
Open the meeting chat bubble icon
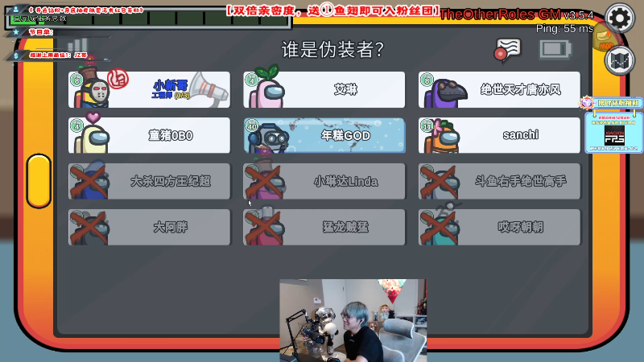tap(508, 50)
